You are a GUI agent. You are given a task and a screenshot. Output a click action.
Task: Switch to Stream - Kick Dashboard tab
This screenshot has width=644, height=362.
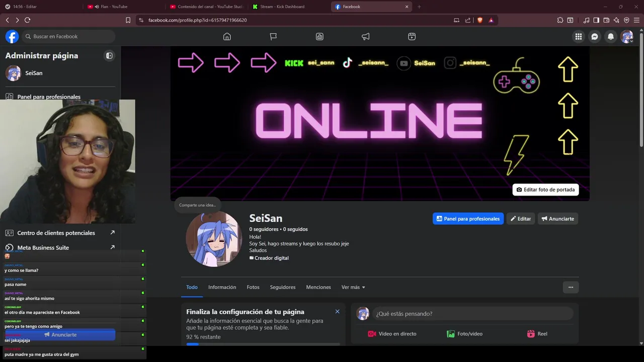click(289, 7)
